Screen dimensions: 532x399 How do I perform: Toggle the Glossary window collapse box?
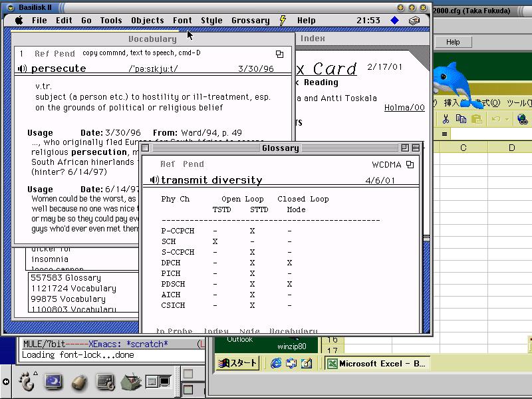coord(416,148)
